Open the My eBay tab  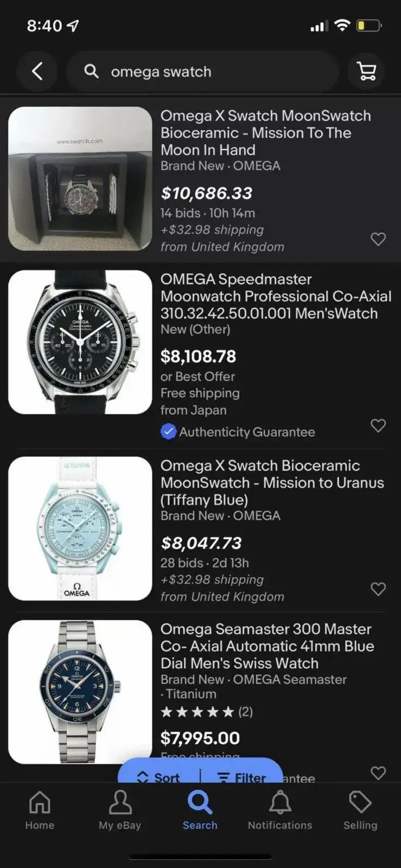click(x=120, y=809)
